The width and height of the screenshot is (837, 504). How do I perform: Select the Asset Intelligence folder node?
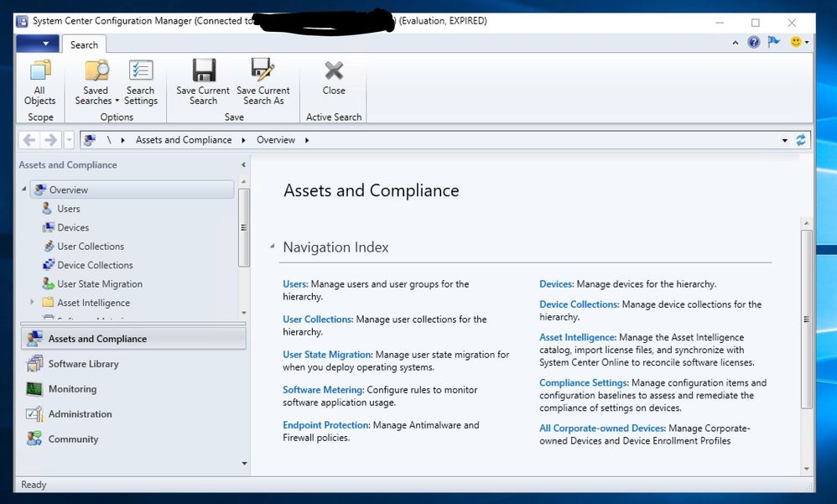(x=93, y=303)
